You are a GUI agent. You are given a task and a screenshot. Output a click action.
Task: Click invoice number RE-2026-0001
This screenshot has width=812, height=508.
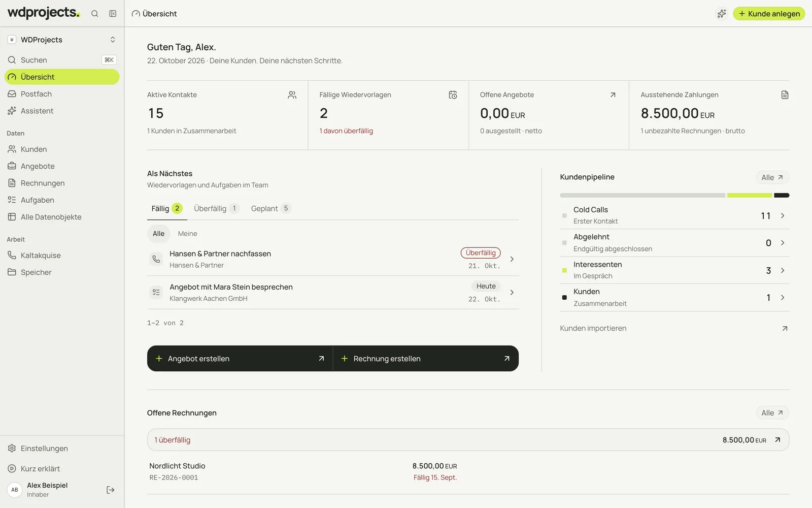[x=174, y=478]
